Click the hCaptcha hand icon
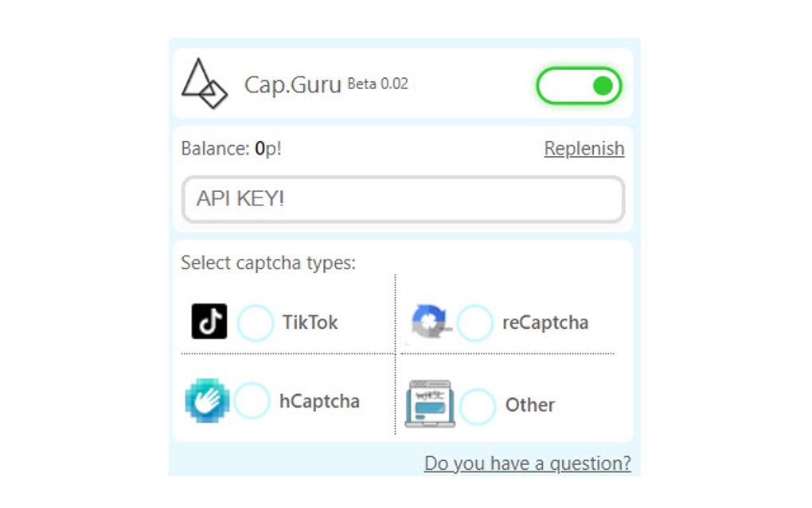 (207, 401)
